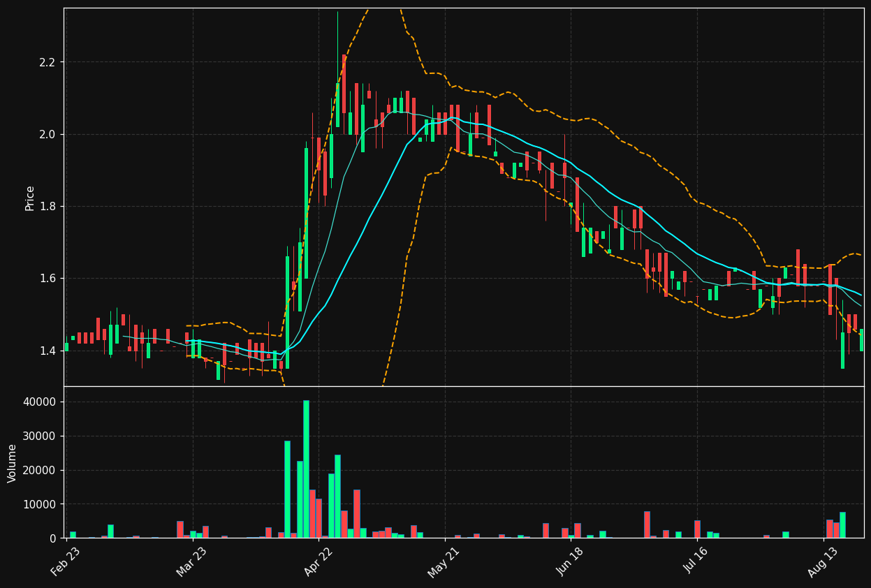The height and width of the screenshot is (588, 871).
Task: Click the 30000 volume tick label
Action: click(41, 436)
